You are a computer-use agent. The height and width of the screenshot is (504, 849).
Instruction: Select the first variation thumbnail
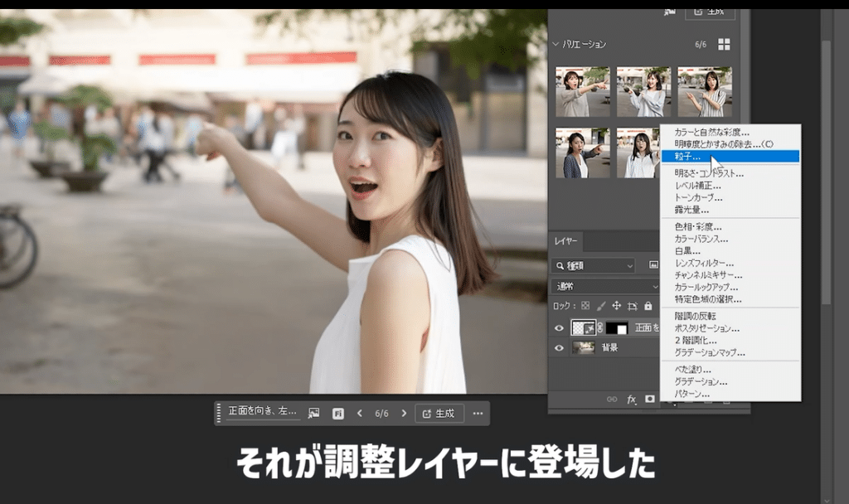[x=582, y=91]
